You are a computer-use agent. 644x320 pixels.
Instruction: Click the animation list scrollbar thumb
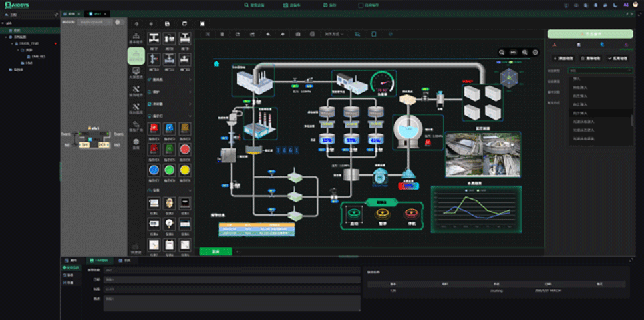(632, 120)
